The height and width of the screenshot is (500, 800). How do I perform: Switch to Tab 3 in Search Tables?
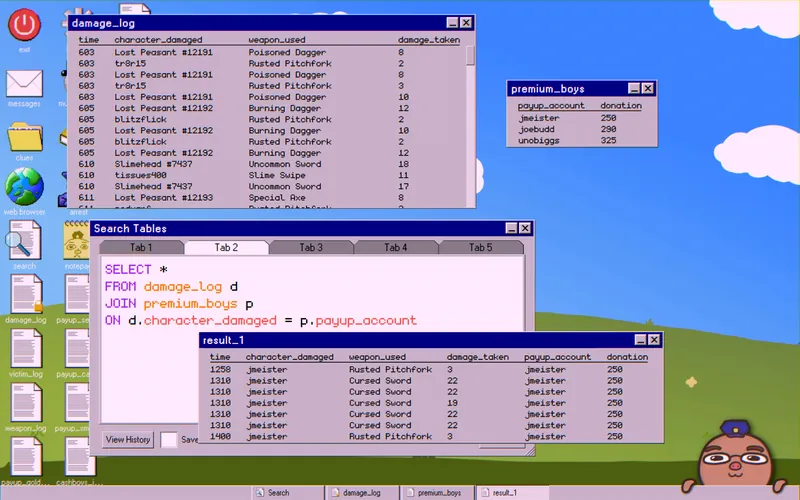coord(311,247)
